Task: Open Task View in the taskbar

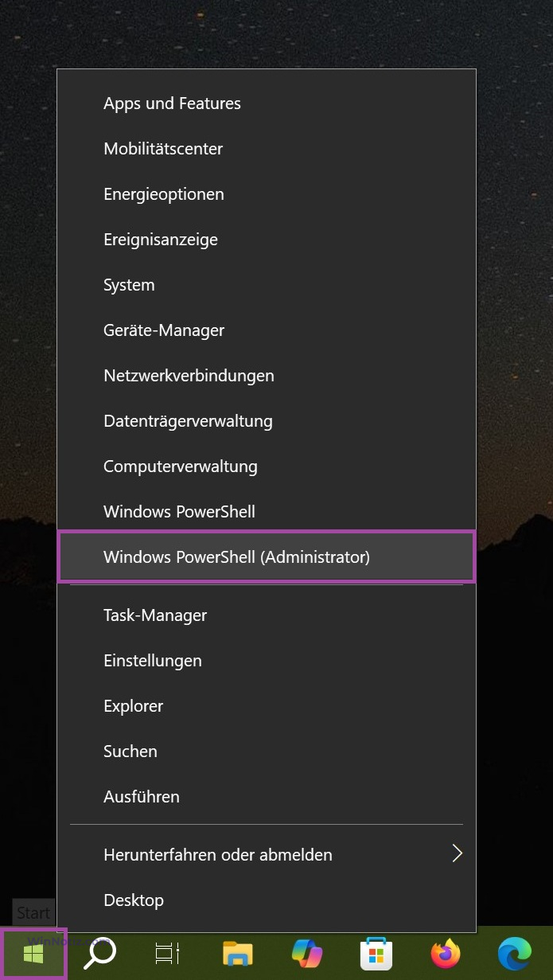Action: point(167,953)
